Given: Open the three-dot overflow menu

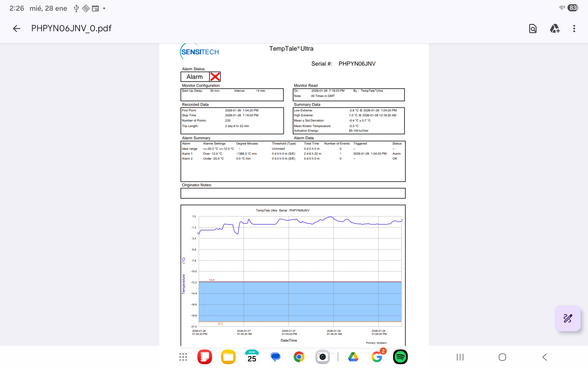Looking at the screenshot, I should click(574, 29).
